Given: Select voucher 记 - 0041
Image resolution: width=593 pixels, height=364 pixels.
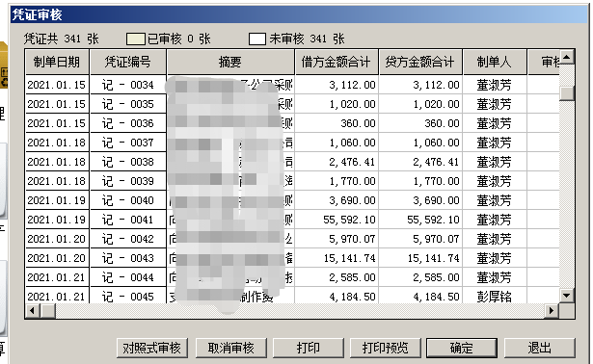Looking at the screenshot, I should pyautogui.click(x=128, y=220).
